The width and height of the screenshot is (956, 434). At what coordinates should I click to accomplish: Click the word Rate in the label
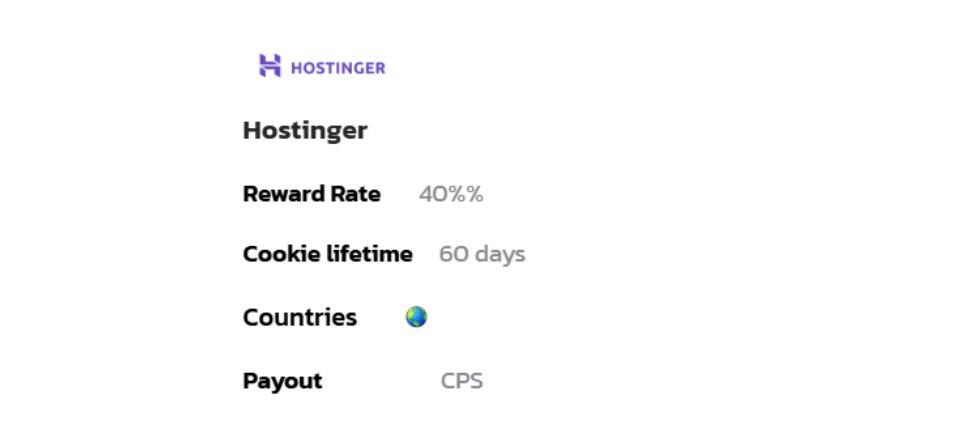pyautogui.click(x=355, y=194)
